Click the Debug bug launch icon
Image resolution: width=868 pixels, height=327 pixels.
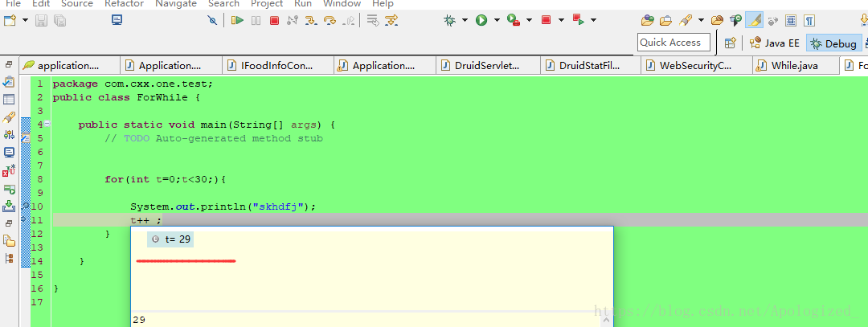449,20
